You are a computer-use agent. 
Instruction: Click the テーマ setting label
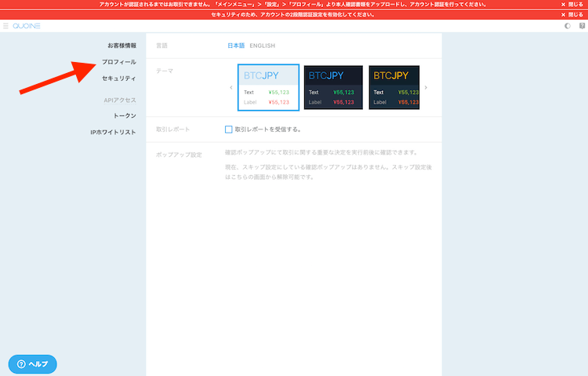tap(165, 71)
